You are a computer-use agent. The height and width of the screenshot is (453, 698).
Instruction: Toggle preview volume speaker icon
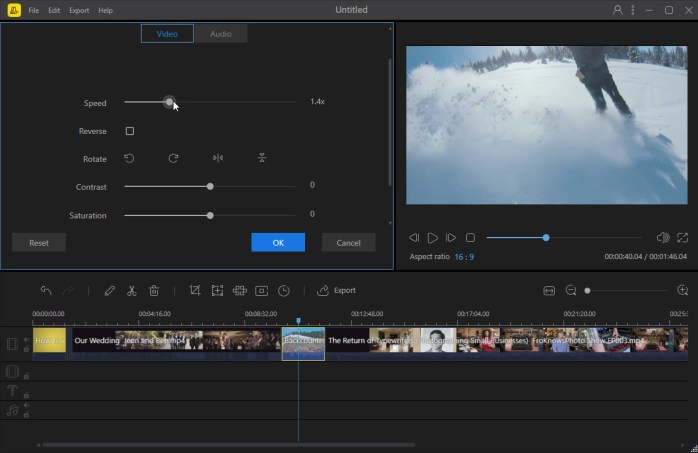tap(663, 238)
